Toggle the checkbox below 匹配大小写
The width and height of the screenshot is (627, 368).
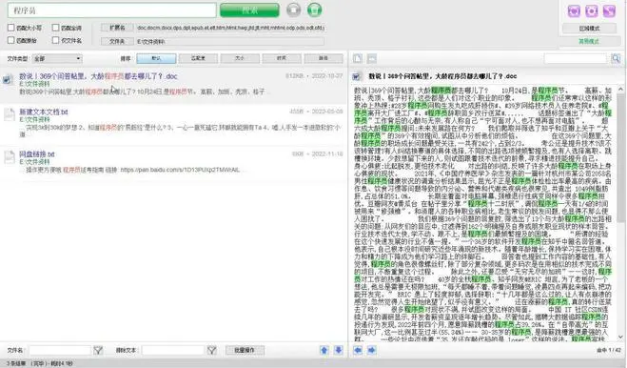[x=11, y=40]
